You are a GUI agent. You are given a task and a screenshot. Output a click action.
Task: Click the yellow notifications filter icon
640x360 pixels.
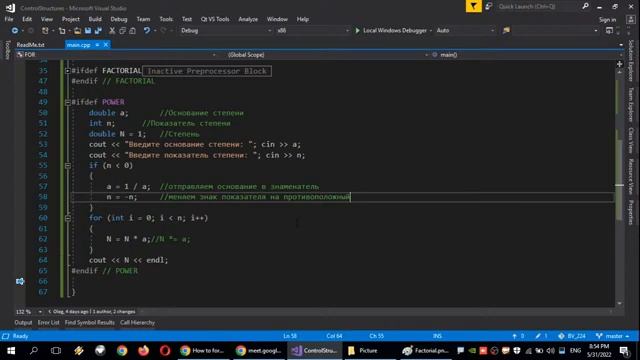click(x=473, y=7)
